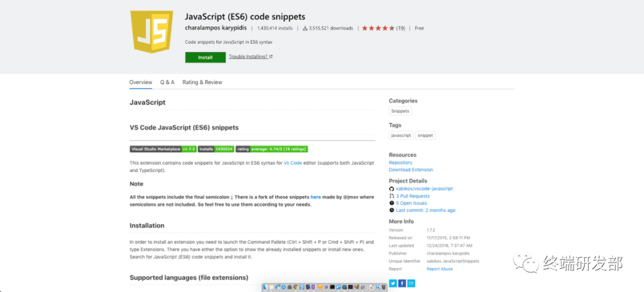Open Chrome from the macOS dock
Viewport: 644px width, 292px height.
coord(296,288)
